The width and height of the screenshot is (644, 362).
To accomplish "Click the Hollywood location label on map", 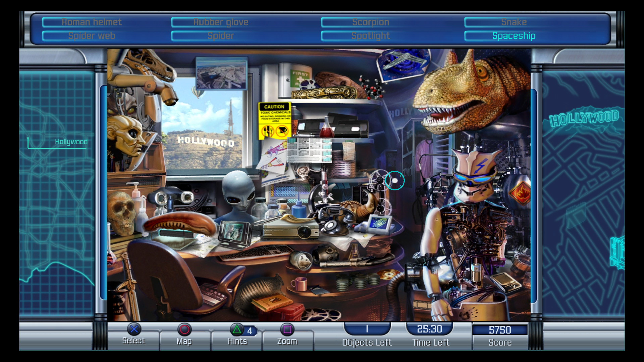I will (71, 142).
